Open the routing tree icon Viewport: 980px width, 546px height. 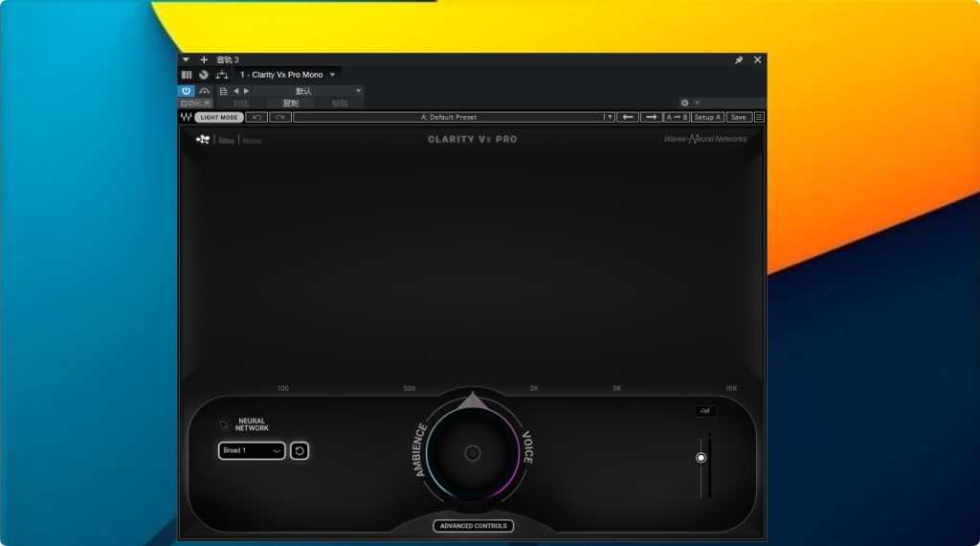click(x=222, y=75)
